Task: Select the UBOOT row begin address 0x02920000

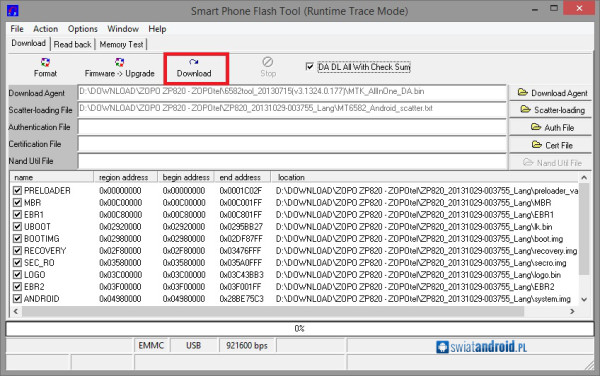Action: 184,226
